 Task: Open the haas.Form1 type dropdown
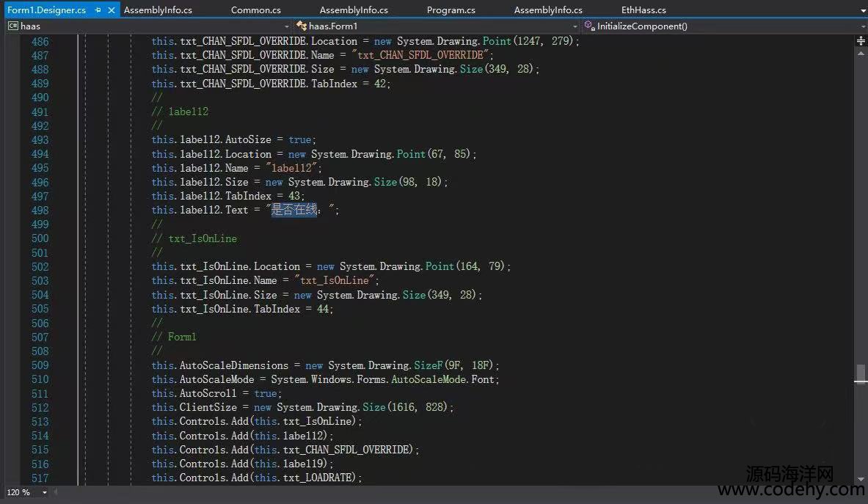437,26
